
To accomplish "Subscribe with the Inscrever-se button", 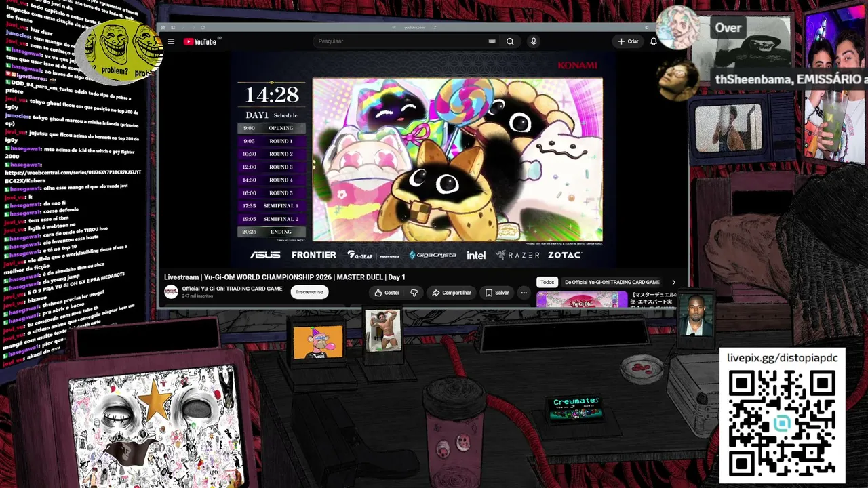I will [x=310, y=292].
